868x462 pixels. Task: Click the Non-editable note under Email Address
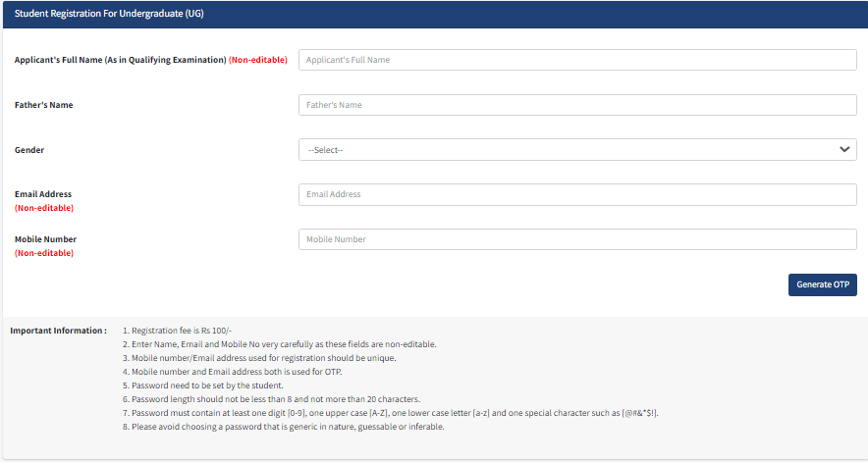click(x=44, y=208)
